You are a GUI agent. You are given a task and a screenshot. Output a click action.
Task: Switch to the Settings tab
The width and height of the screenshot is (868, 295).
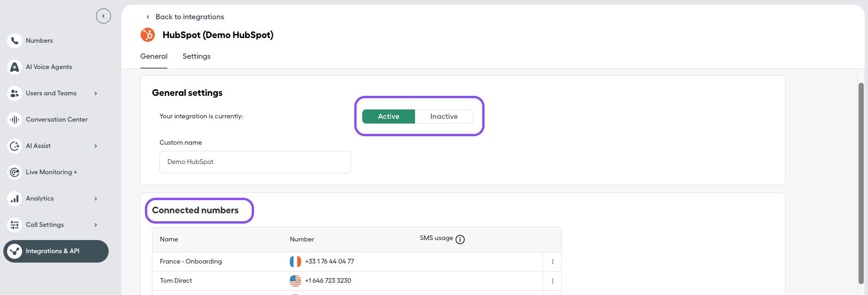pos(196,56)
